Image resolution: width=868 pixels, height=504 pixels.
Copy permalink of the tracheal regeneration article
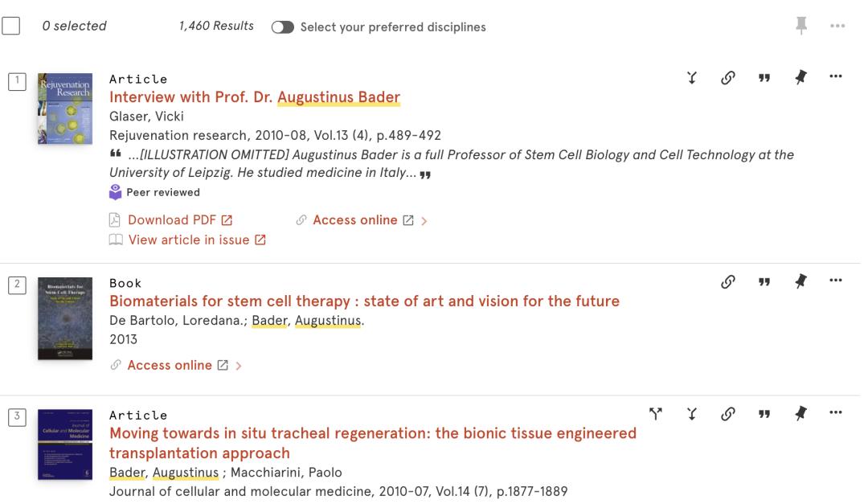point(728,413)
